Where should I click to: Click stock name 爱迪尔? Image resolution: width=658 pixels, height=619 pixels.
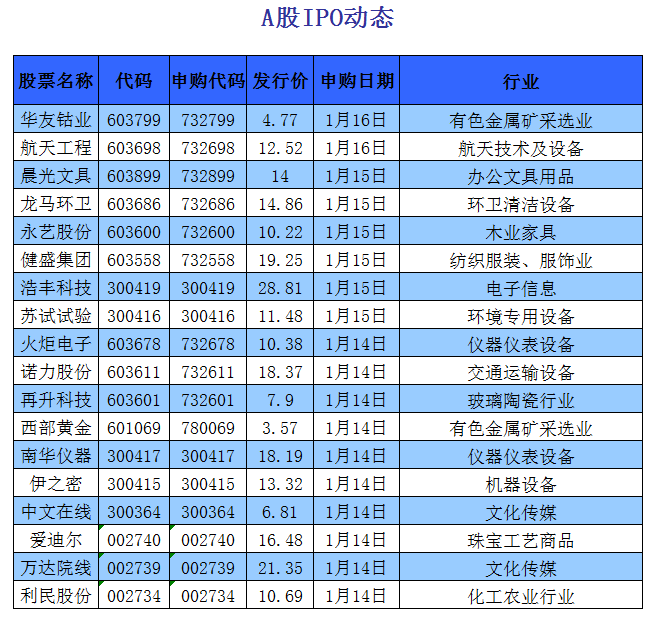[x=56, y=540]
